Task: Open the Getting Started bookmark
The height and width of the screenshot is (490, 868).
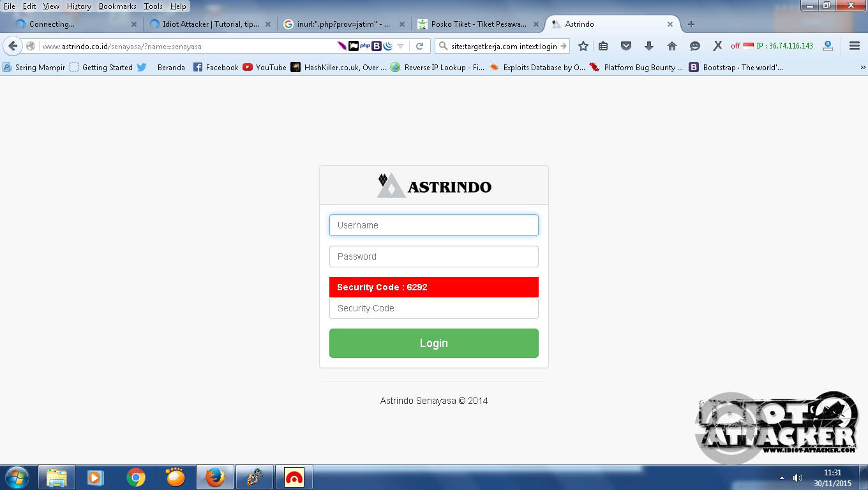Action: click(101, 67)
